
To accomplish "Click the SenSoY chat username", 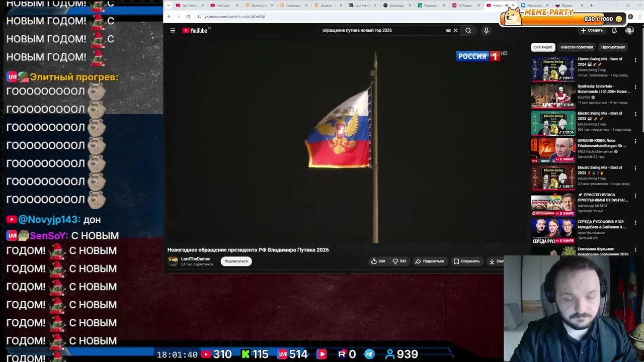I will (x=49, y=236).
